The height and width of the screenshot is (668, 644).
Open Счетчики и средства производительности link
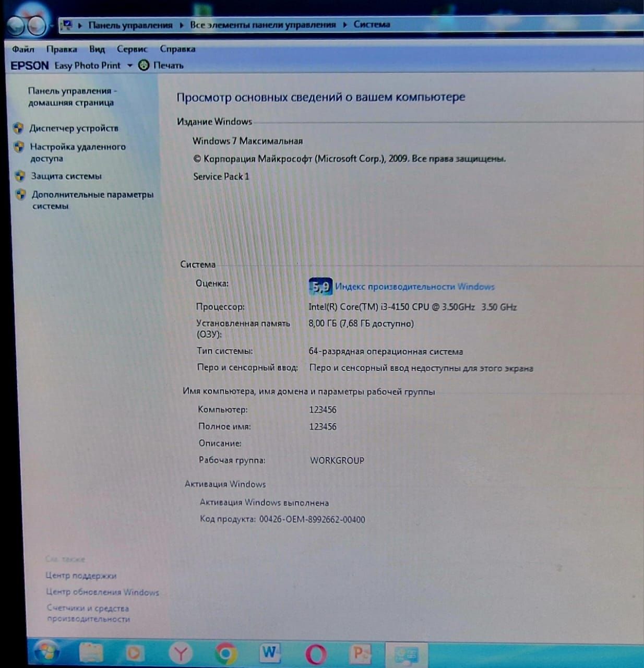[x=88, y=613]
